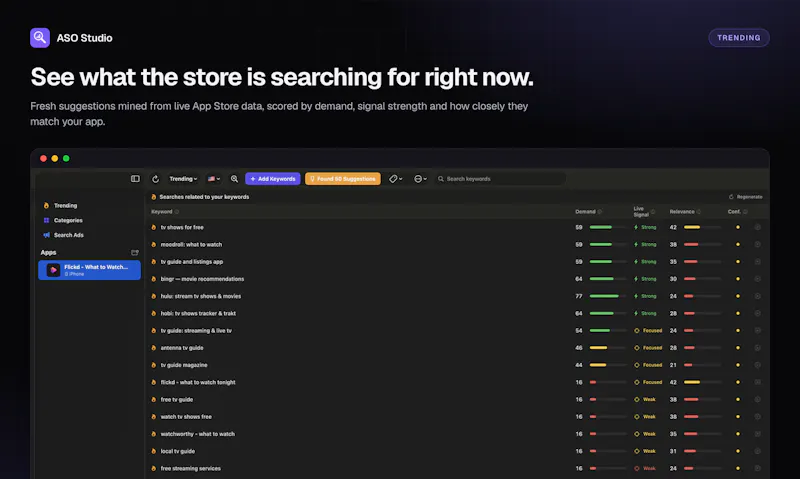Select the 'local tv guide' keyword

[x=178, y=451]
